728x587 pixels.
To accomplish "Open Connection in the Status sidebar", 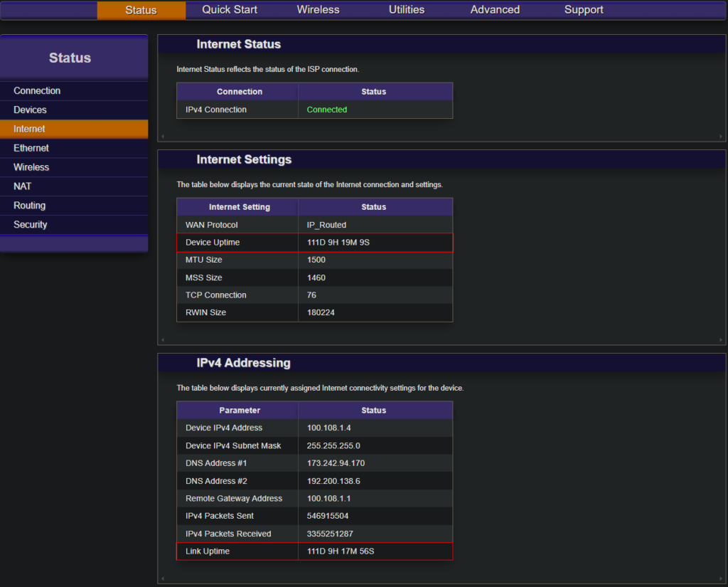I will click(37, 91).
